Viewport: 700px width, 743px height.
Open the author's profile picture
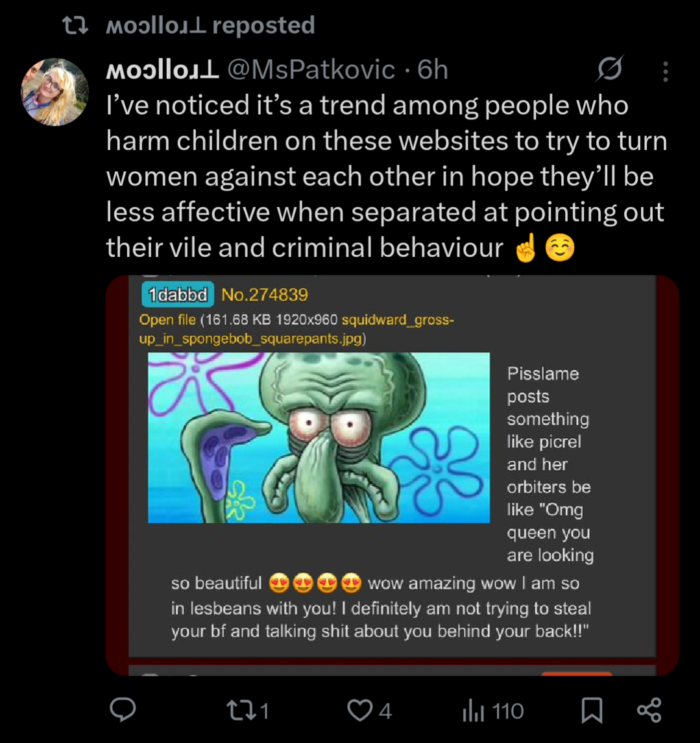coord(54,92)
